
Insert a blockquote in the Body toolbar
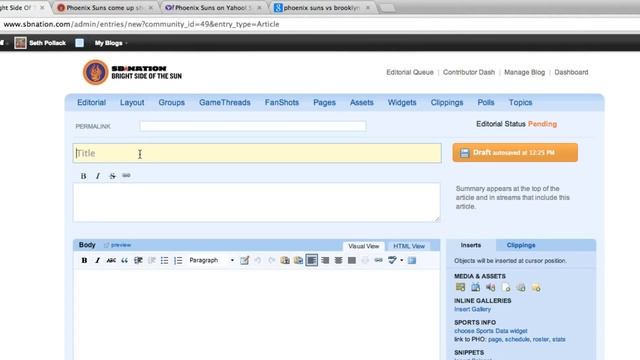(x=124, y=260)
